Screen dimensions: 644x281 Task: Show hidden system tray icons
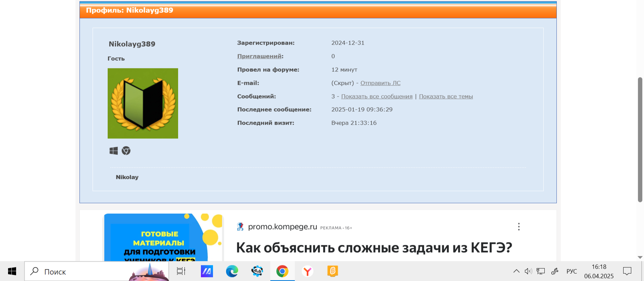point(517,271)
